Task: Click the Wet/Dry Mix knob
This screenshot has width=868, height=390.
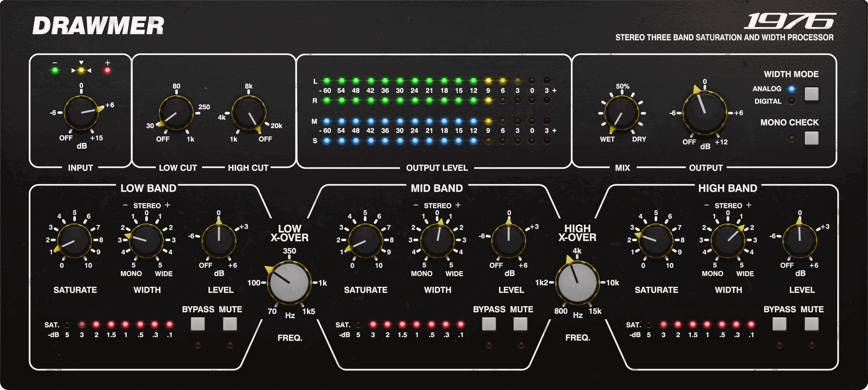Action: click(622, 113)
